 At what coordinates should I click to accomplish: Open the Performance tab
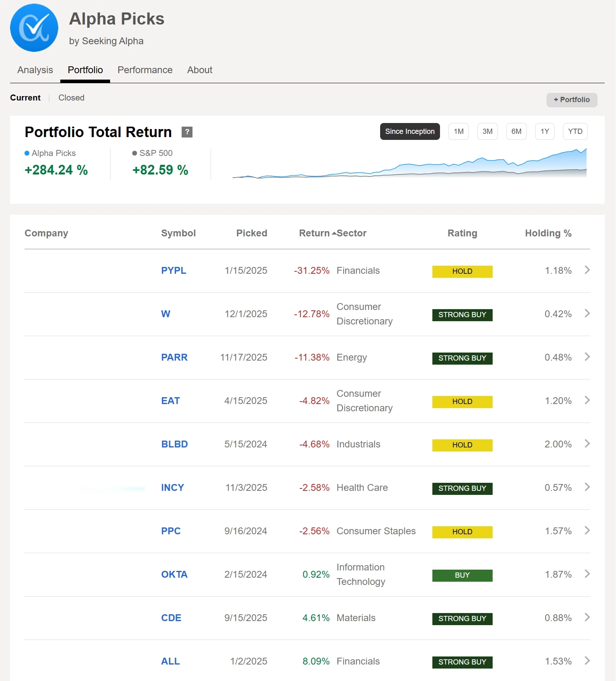145,70
